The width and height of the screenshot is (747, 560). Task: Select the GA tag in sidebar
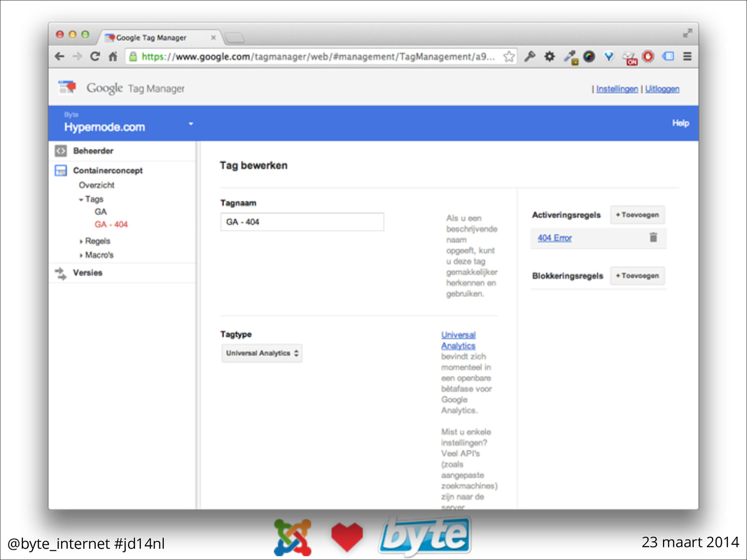[x=101, y=212]
